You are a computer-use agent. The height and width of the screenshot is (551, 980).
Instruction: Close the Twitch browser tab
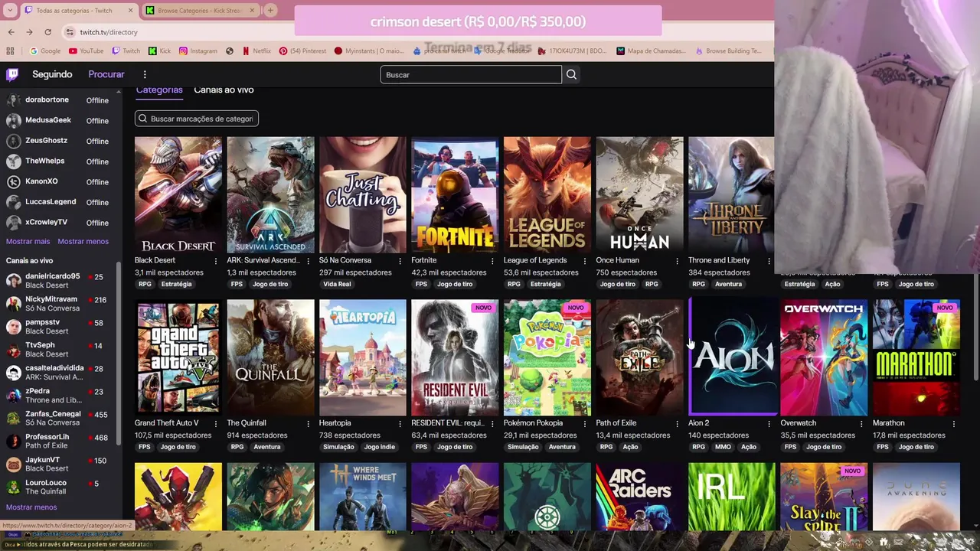coord(130,11)
